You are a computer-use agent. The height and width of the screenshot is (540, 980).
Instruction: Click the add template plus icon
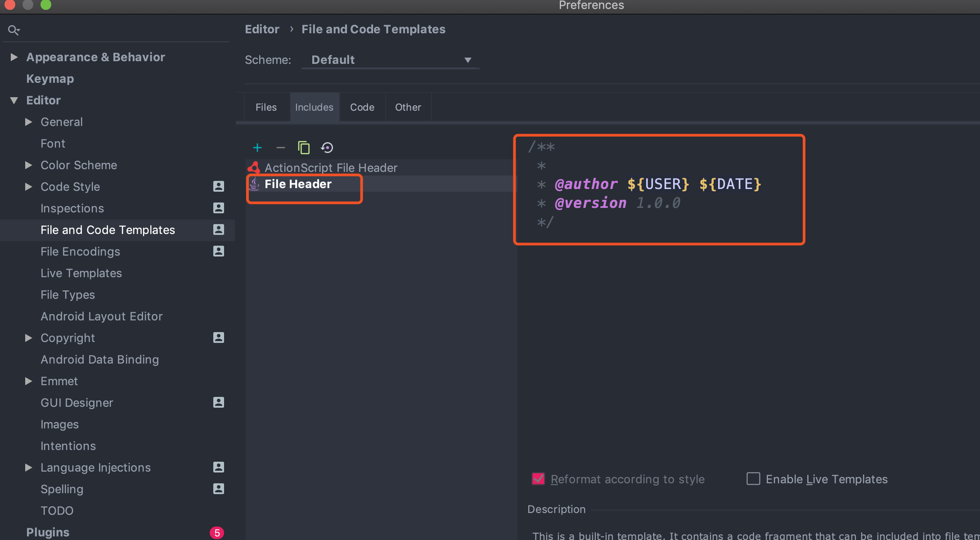coord(257,148)
